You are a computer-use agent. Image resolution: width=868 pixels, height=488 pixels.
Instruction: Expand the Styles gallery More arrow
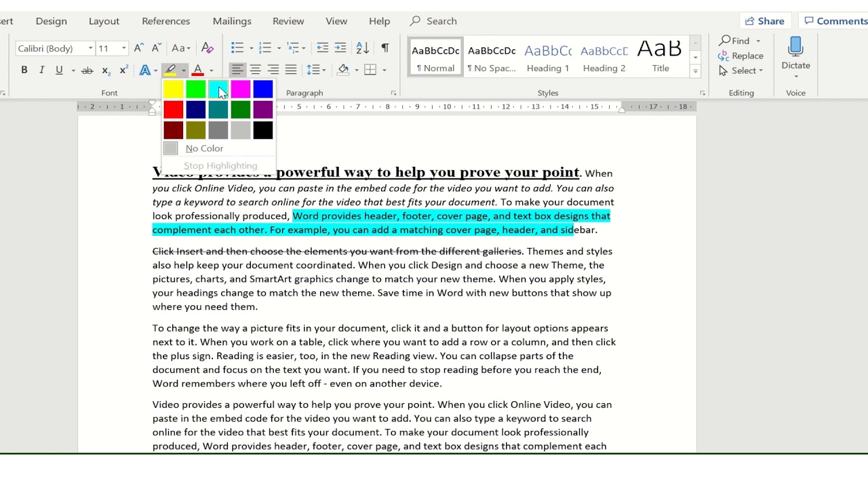[695, 71]
